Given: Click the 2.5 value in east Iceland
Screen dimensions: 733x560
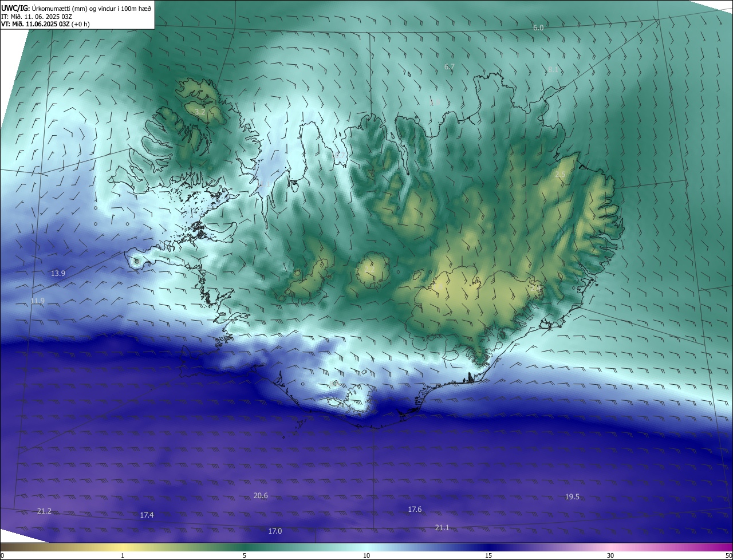Looking at the screenshot, I should click(x=560, y=175).
